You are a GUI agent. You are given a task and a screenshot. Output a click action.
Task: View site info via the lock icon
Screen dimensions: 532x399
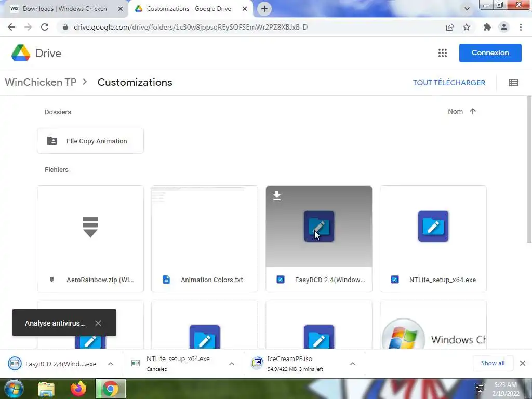pos(65,27)
